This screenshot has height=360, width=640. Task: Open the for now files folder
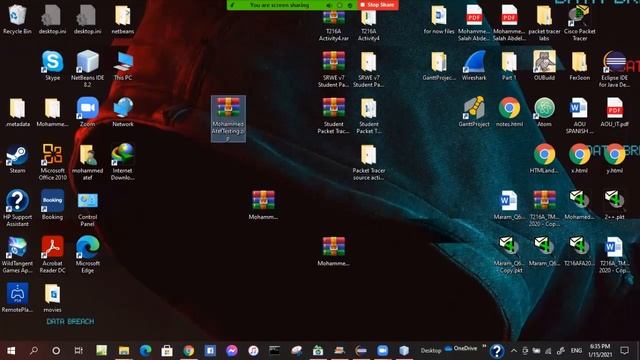click(x=439, y=19)
